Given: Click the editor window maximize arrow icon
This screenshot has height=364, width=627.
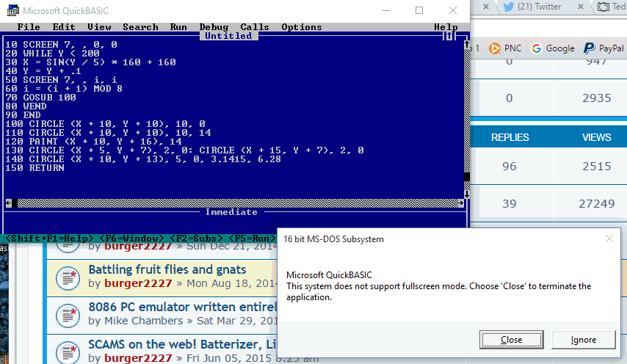Looking at the screenshot, I should [x=449, y=36].
